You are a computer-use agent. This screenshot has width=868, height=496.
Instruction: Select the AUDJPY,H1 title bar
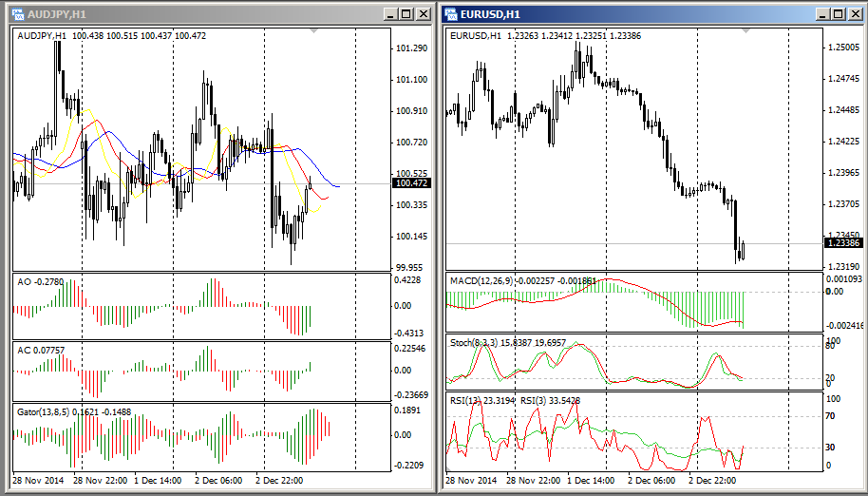pos(220,14)
